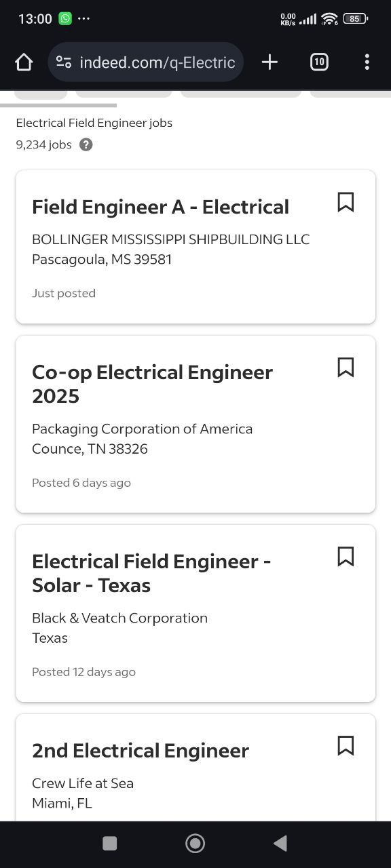Open a new tab with plus icon
Viewport: 391px width, 868px height.
pos(269,62)
